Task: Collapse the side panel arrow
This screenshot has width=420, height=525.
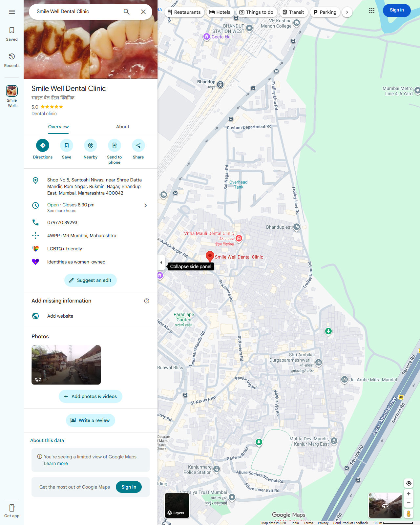Action: (161, 262)
